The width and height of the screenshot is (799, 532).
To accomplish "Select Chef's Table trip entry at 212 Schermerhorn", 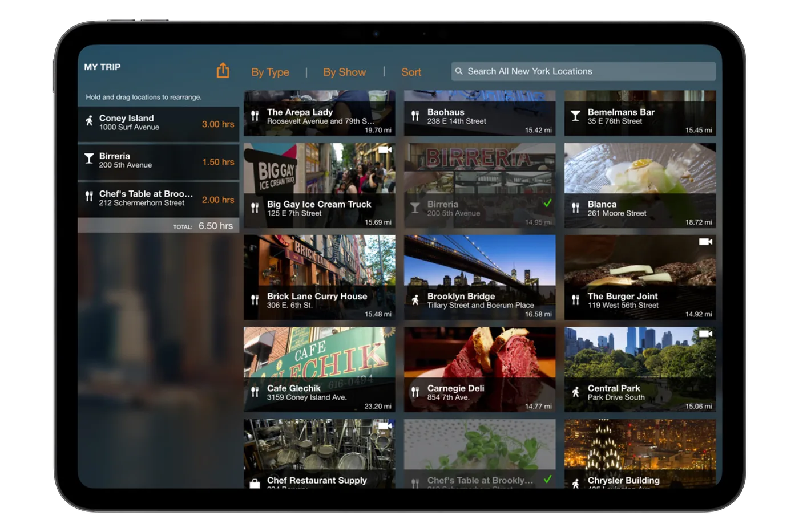I will 159,199.
